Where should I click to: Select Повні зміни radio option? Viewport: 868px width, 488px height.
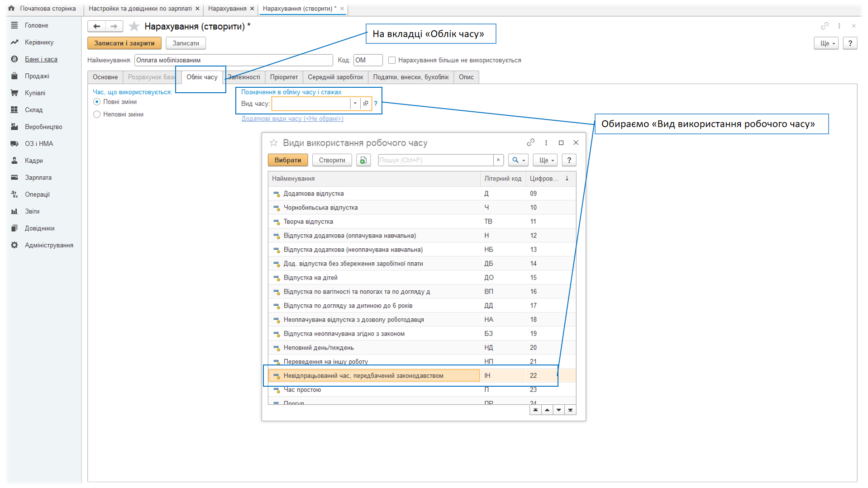tap(97, 102)
